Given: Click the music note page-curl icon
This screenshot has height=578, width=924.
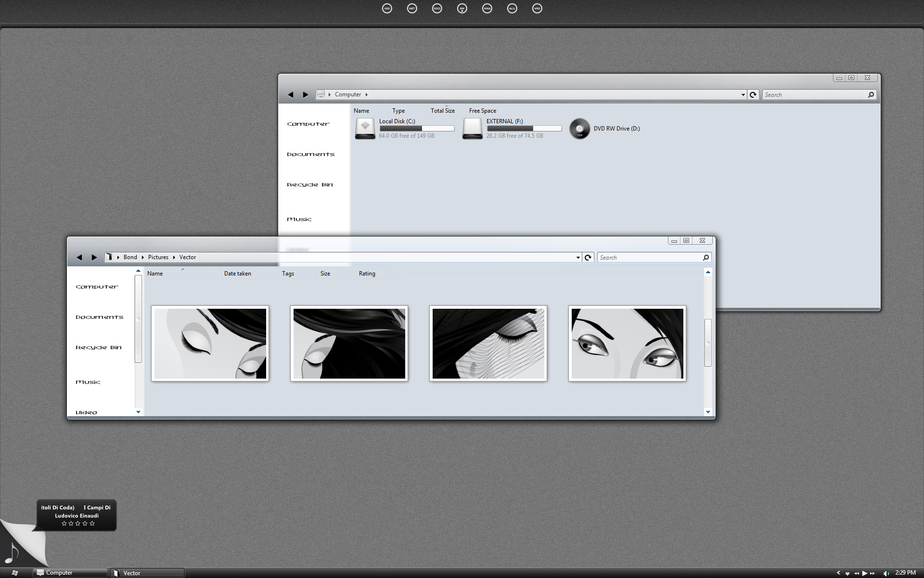Looking at the screenshot, I should coord(12,554).
